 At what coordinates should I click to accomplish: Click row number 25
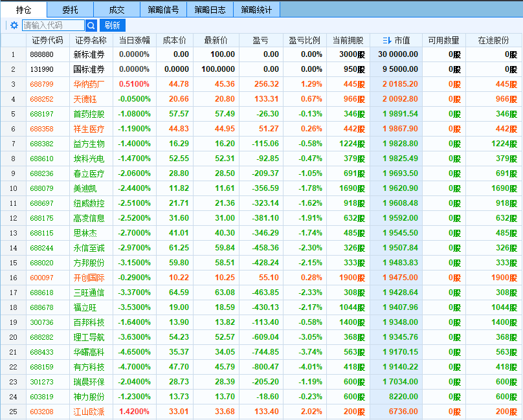pyautogui.click(x=14, y=412)
